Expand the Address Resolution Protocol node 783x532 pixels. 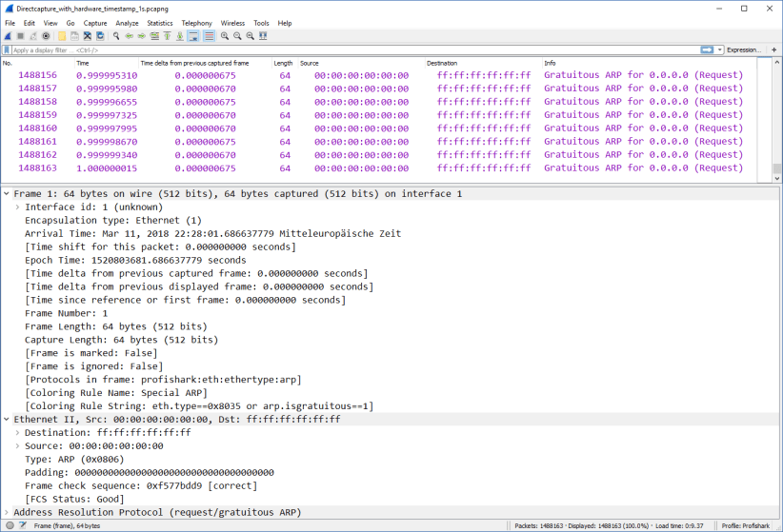tap(7, 512)
